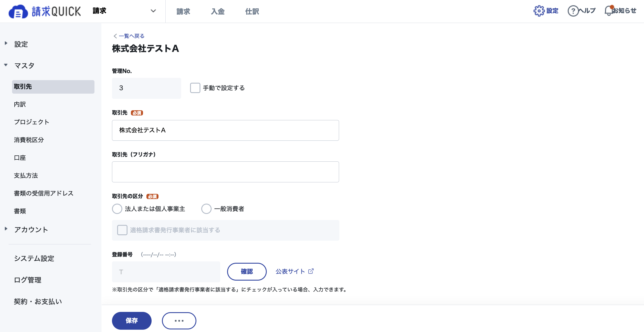Image resolution: width=644 pixels, height=332 pixels.
Task: Select 取引先 in the sidebar
Action: [53, 87]
